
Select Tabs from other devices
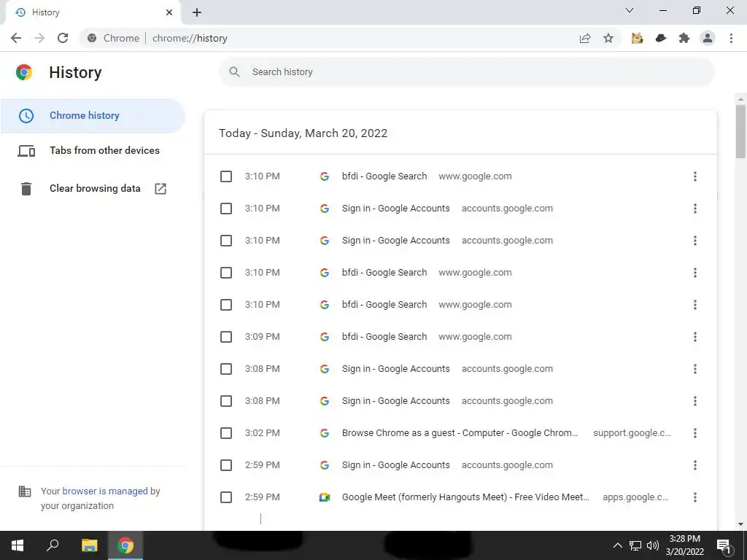pos(104,150)
